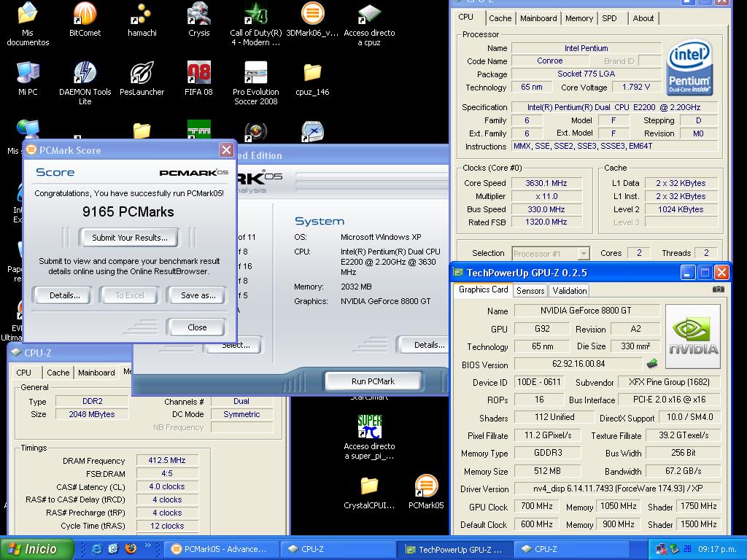The height and width of the screenshot is (560, 747).
Task: Click the Rated FSB 1320.0 MHz value
Action: click(546, 222)
